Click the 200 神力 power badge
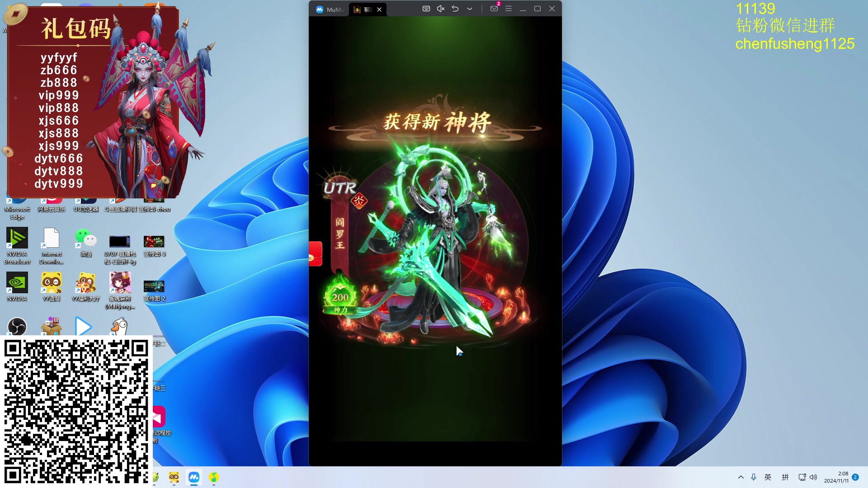The width and height of the screenshot is (868, 488). pos(340,299)
